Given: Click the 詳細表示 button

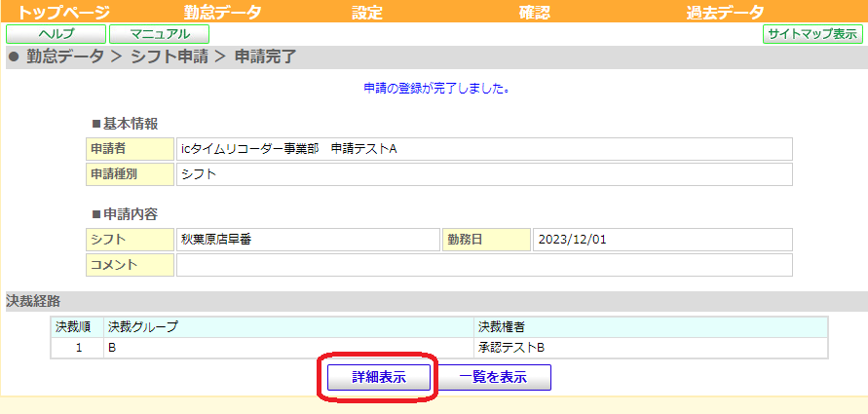Looking at the screenshot, I should [379, 378].
